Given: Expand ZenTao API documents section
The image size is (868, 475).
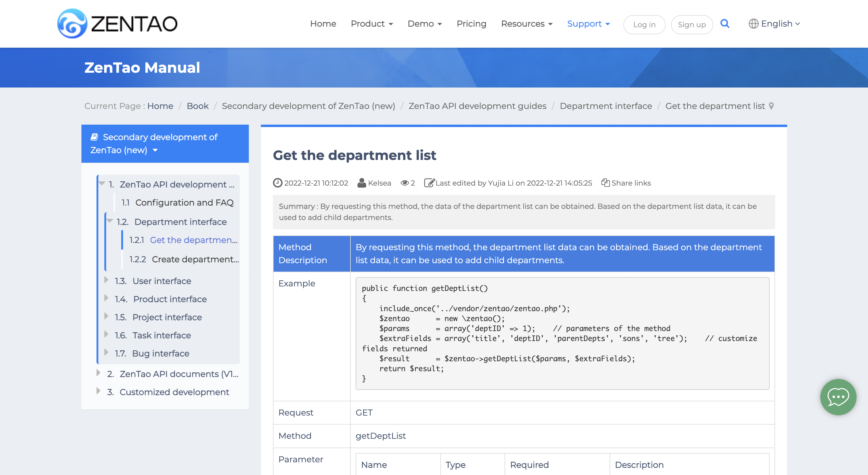Looking at the screenshot, I should pyautogui.click(x=98, y=373).
